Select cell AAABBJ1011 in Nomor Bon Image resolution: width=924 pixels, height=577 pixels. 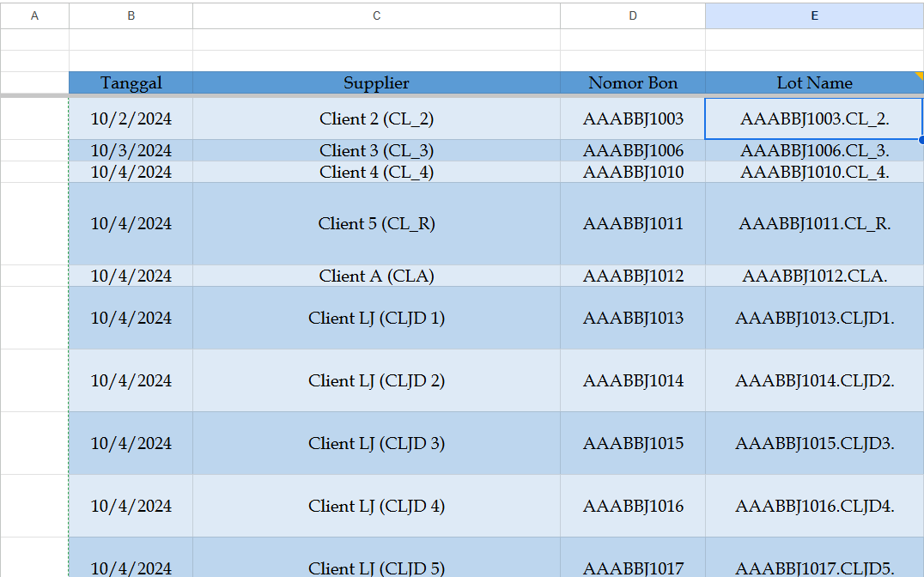pos(633,223)
